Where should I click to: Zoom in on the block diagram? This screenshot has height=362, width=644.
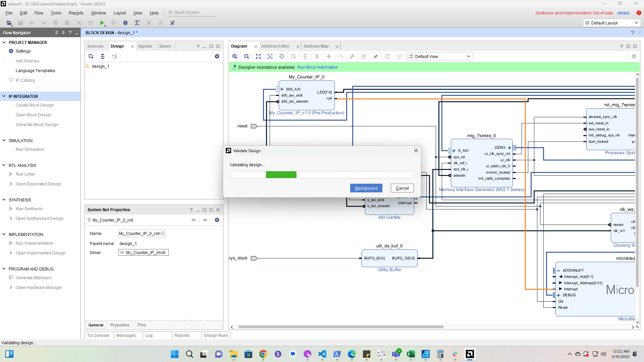click(x=235, y=56)
